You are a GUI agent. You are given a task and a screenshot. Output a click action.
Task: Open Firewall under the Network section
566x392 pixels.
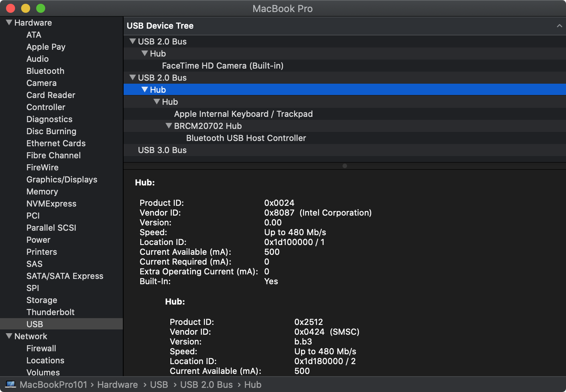41,348
